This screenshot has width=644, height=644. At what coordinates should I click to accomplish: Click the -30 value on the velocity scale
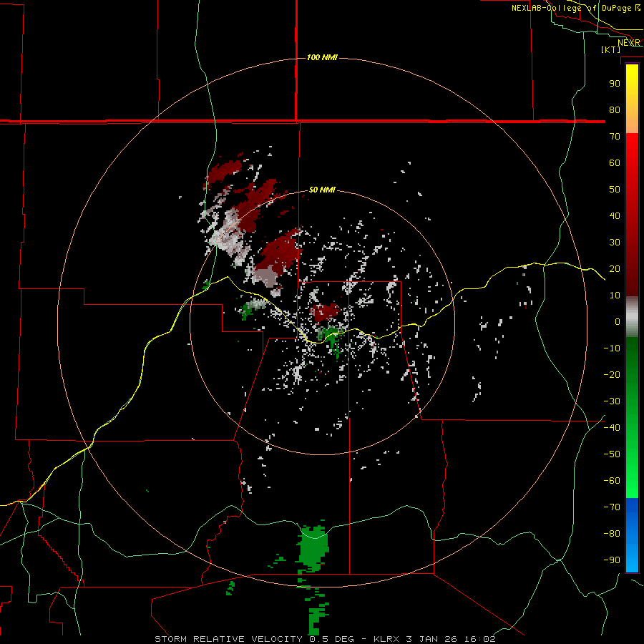tap(612, 401)
